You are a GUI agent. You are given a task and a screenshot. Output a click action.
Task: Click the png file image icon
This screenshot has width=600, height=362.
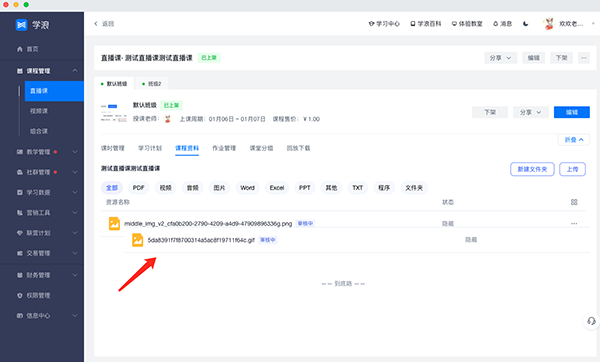pyautogui.click(x=114, y=223)
